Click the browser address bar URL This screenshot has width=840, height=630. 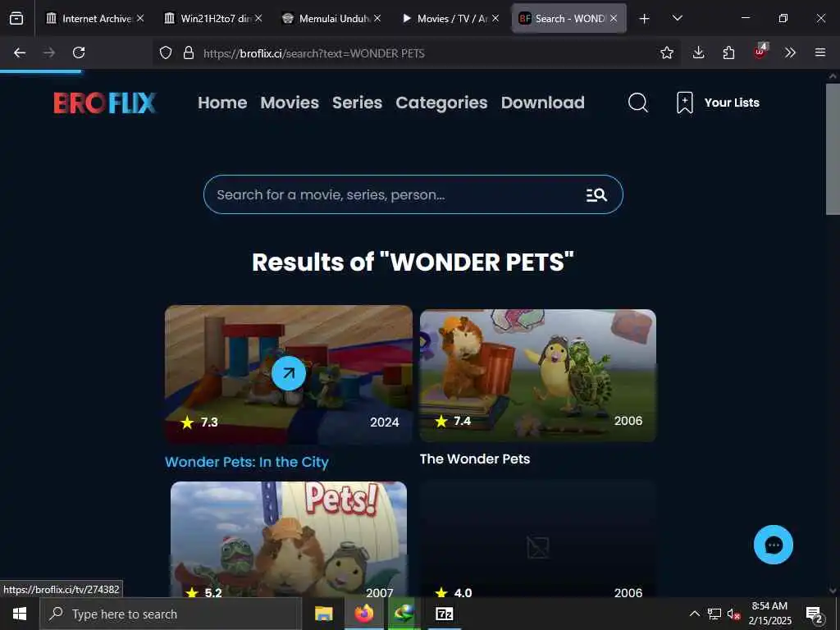[314, 53]
